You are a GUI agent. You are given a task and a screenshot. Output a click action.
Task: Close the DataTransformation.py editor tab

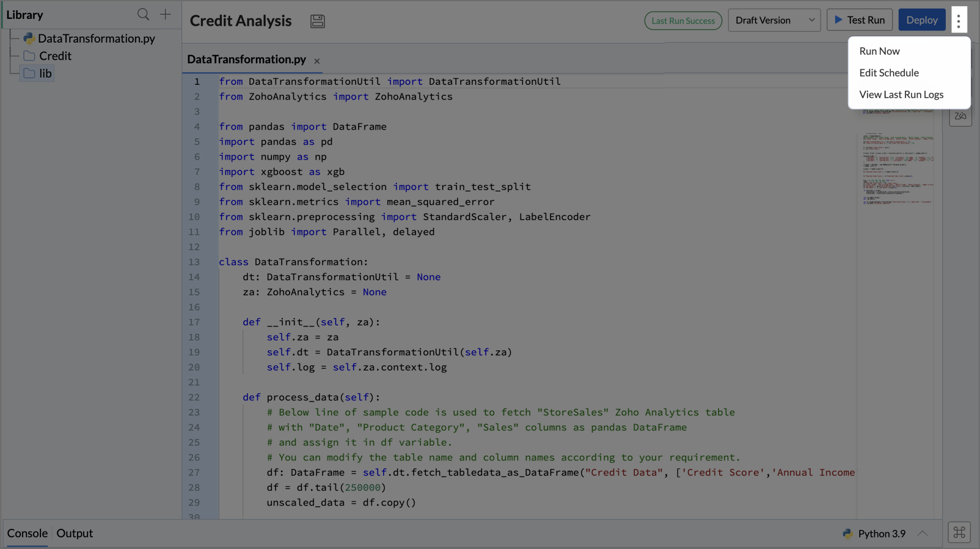point(317,61)
